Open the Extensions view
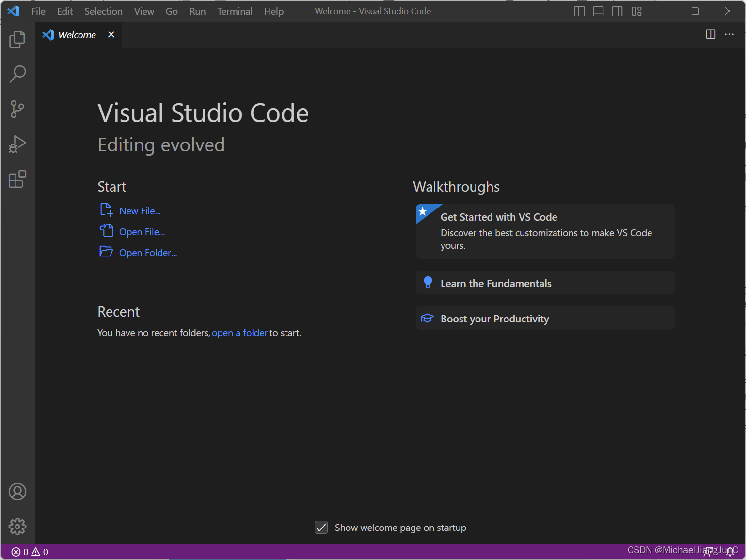 (17, 179)
